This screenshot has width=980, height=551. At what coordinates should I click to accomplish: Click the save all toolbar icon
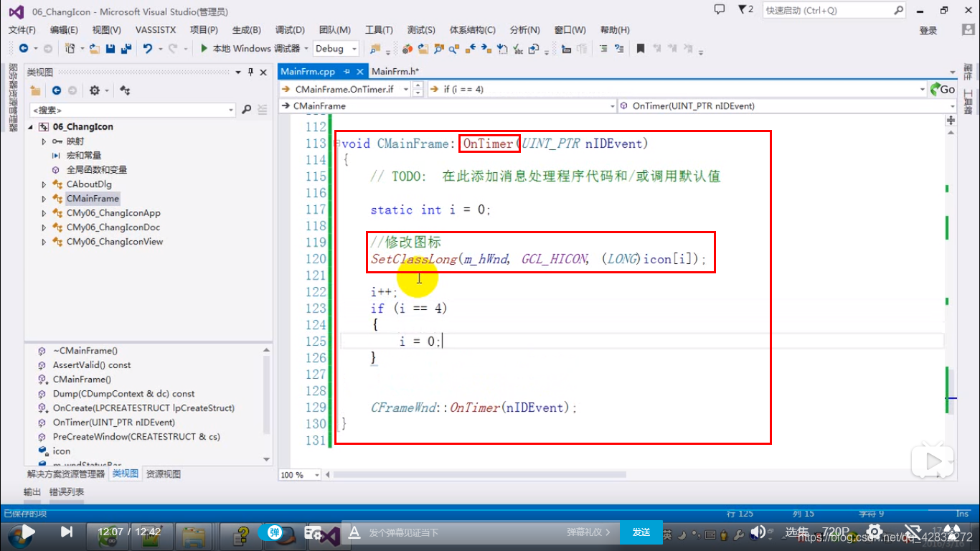[x=126, y=49]
